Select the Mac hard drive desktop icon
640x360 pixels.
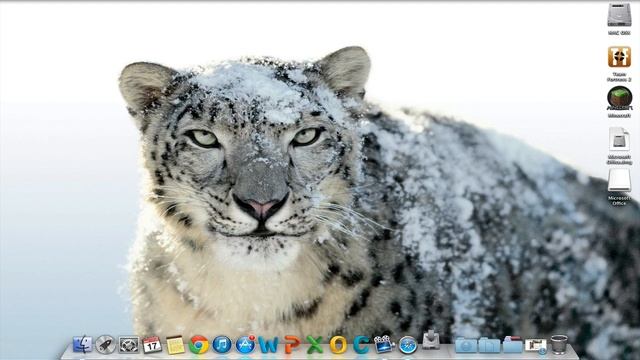click(619, 15)
